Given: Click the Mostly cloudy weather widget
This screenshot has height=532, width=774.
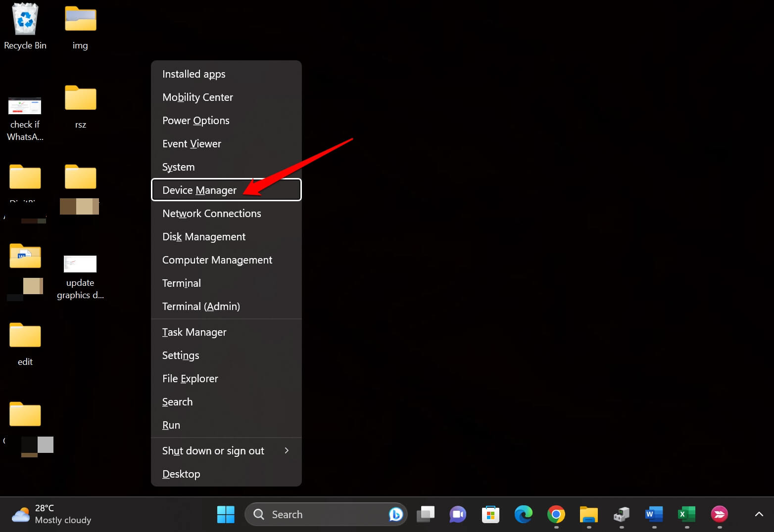Looking at the screenshot, I should click(x=51, y=514).
